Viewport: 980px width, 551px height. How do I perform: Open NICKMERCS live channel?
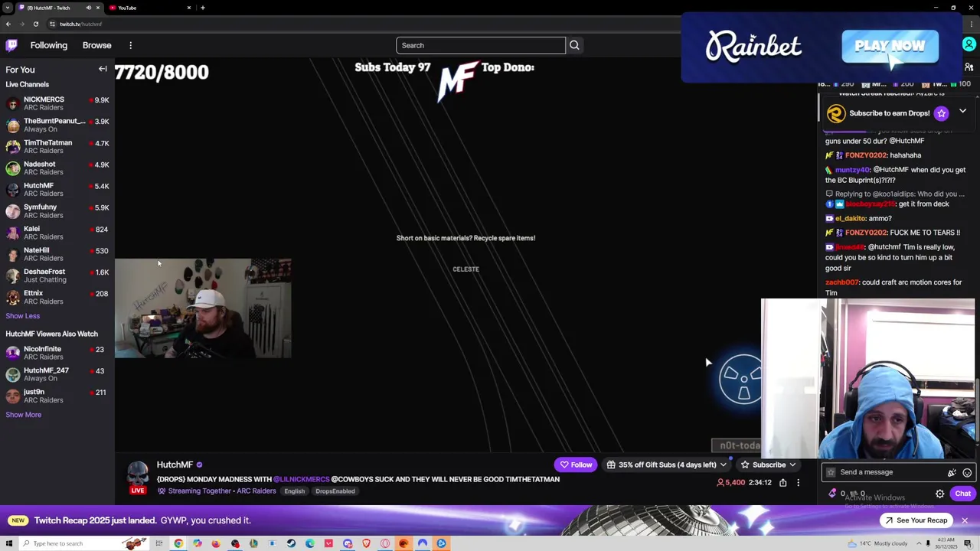tap(57, 103)
